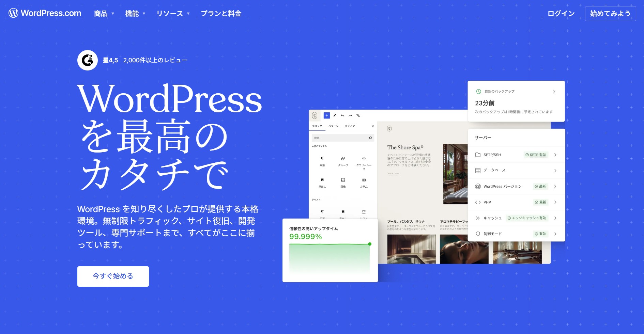
Task: Click the 有効 badge in 防御モード row
Action: coord(540,234)
